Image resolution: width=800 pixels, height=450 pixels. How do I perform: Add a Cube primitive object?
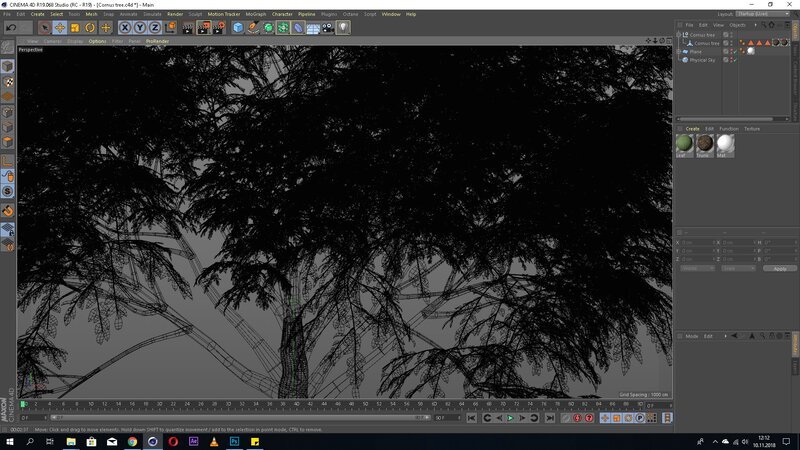238,28
